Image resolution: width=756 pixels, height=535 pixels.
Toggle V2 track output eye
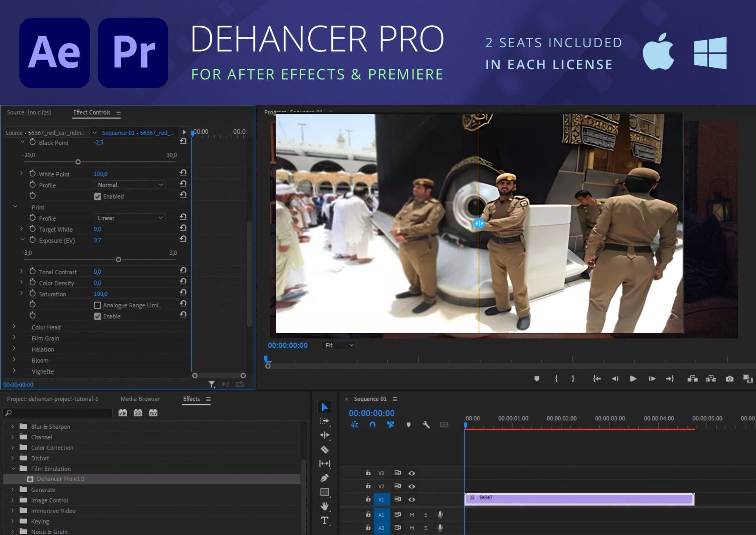coord(412,486)
